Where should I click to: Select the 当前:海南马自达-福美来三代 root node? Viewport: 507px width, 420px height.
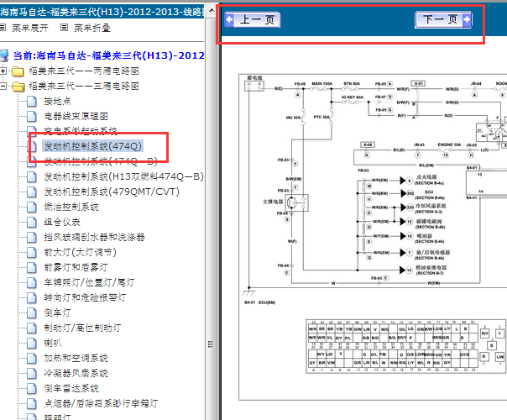tap(108, 55)
